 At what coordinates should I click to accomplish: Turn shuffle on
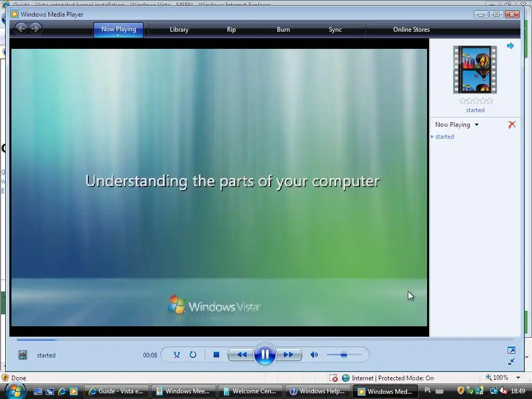click(177, 355)
